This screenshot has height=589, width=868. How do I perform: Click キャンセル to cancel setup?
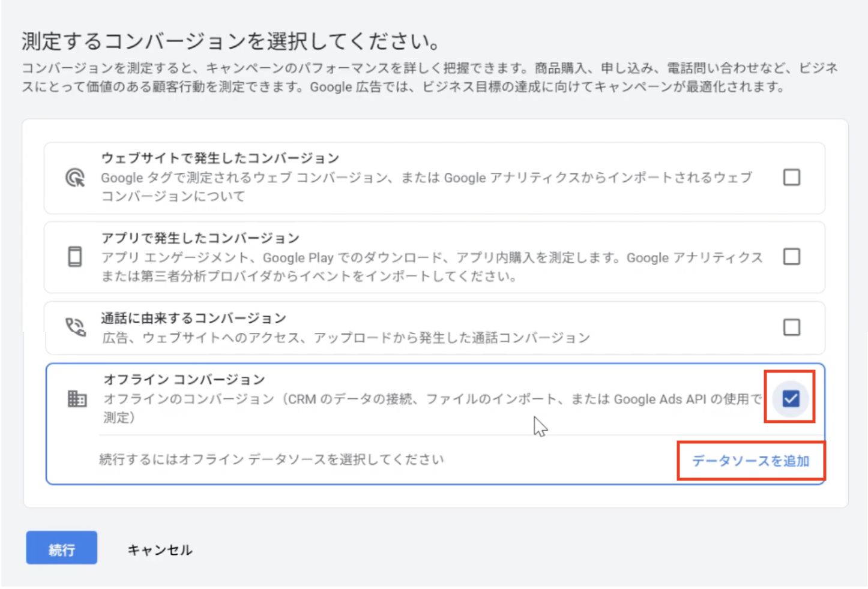[x=160, y=548]
